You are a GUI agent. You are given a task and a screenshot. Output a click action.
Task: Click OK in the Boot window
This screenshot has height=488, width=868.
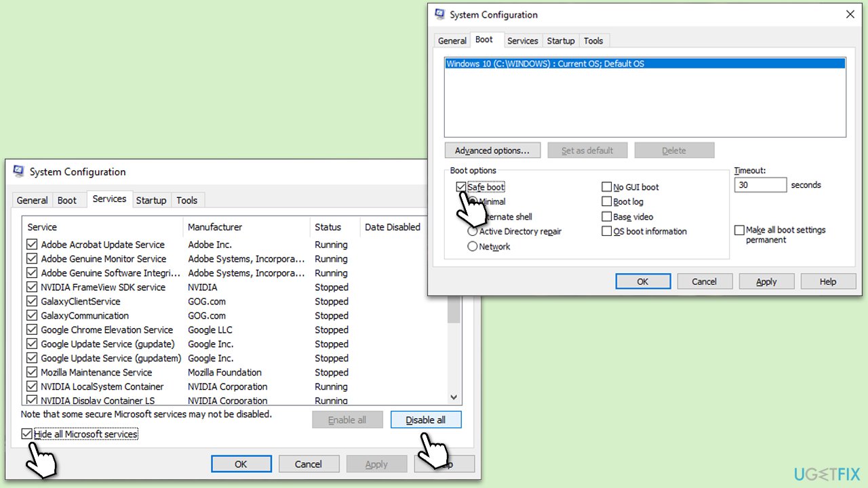click(x=643, y=281)
